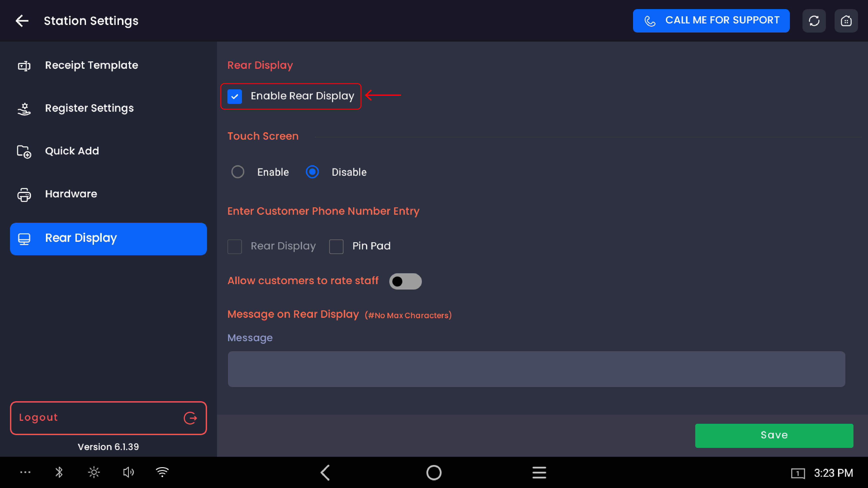Open the bot assistant icon in header
The height and width of the screenshot is (488, 868).
click(x=846, y=21)
